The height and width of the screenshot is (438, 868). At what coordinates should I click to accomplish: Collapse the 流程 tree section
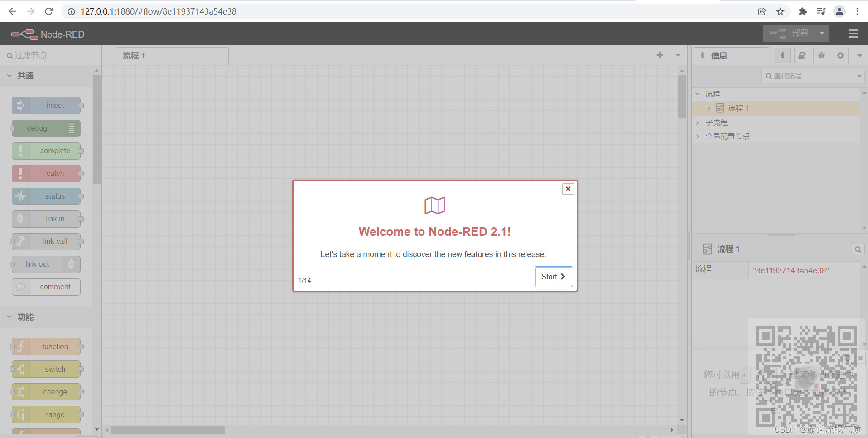pos(698,94)
